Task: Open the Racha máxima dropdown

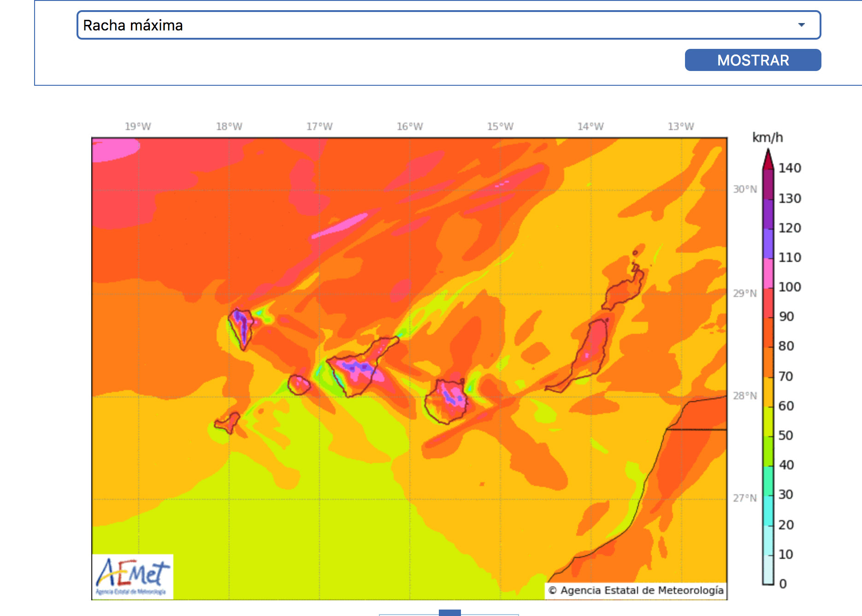Action: (449, 25)
